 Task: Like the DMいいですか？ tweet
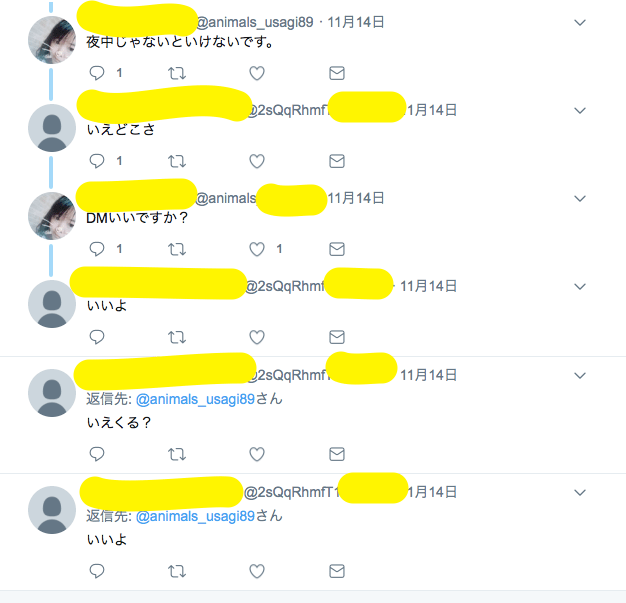pyautogui.click(x=257, y=249)
